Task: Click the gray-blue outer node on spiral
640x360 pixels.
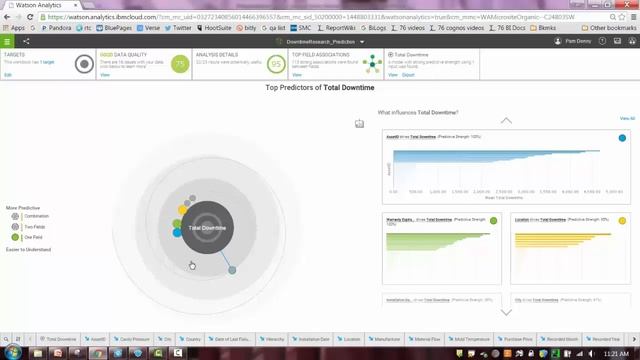Action: tap(232, 270)
